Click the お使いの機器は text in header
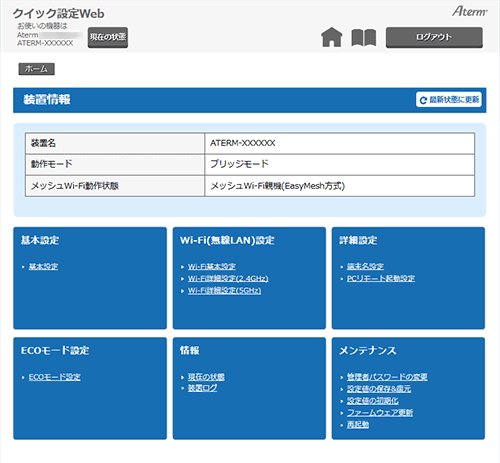This screenshot has width=500, height=463. (x=42, y=26)
